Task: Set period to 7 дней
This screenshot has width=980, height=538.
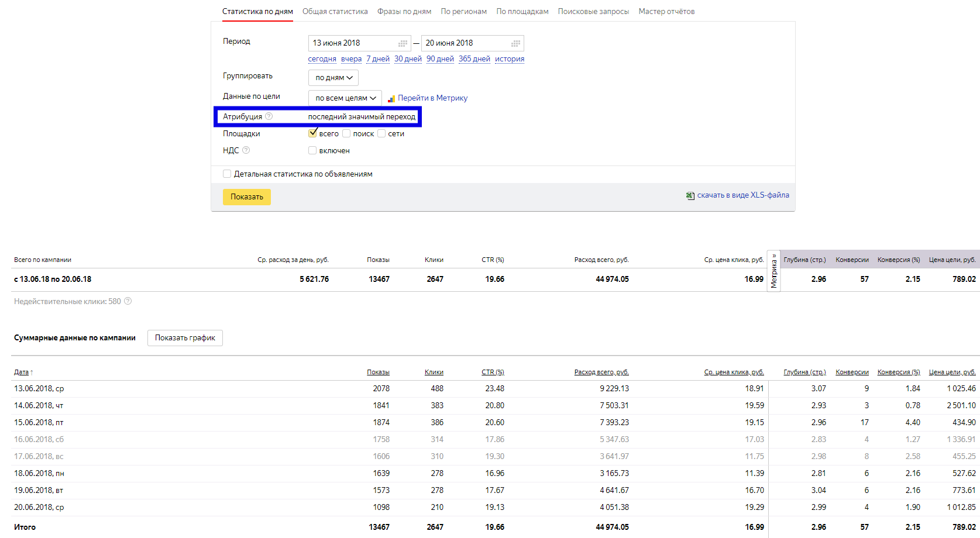Action: 378,59
